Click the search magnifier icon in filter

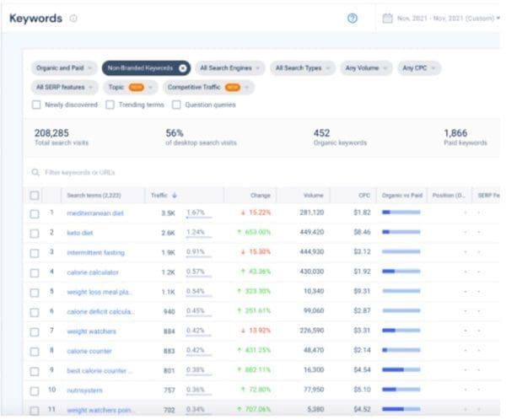coord(35,172)
